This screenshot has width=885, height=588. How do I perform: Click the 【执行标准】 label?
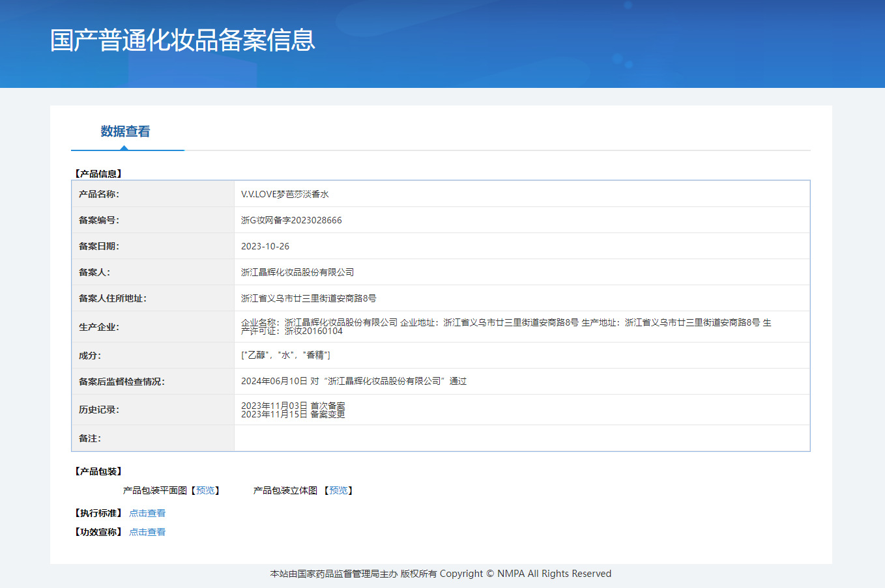98,513
